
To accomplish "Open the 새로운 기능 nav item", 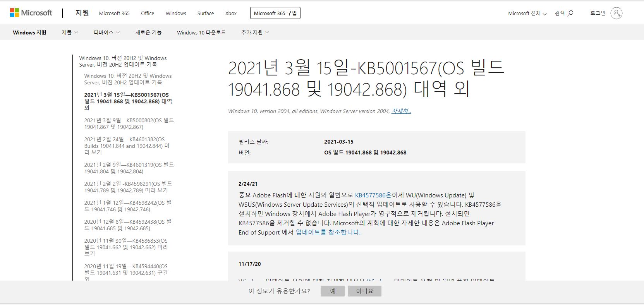I will pos(148,33).
